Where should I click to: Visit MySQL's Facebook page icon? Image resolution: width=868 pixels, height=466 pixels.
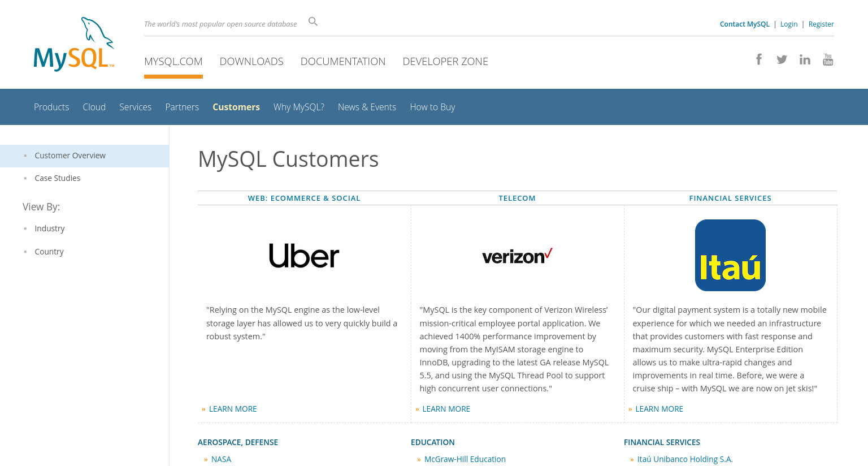[759, 59]
